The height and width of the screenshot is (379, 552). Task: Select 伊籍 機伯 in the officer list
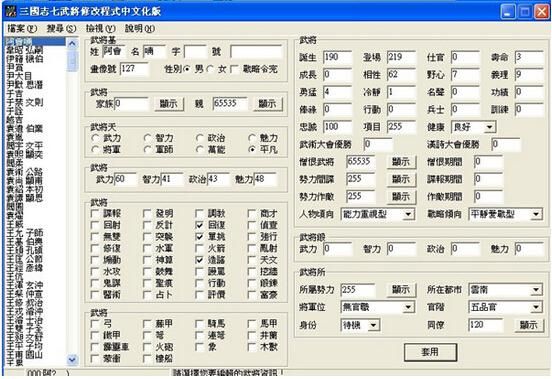[x=25, y=59]
